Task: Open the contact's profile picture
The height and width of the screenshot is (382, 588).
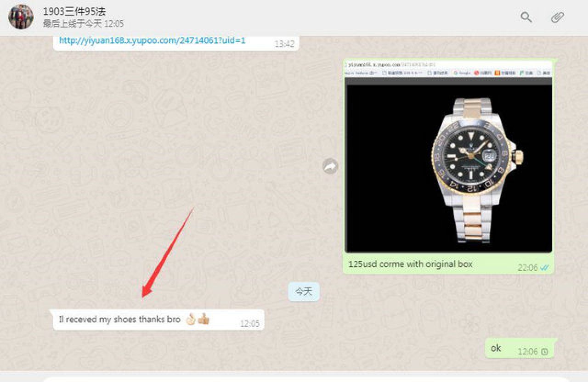Action: click(21, 17)
